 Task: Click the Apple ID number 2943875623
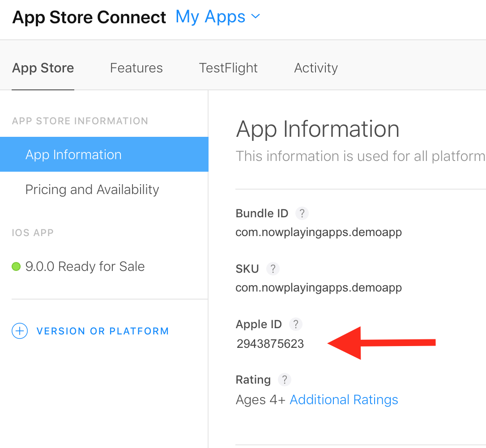(270, 344)
